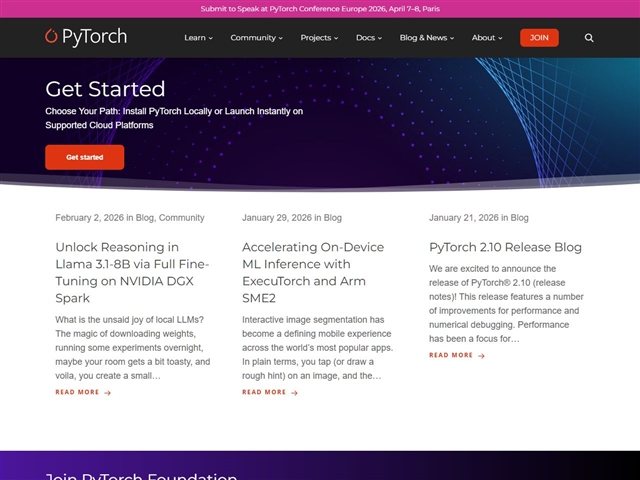
Task: Click arrow icon beside PyTorch 2.10 READ MORE
Action: point(481,356)
